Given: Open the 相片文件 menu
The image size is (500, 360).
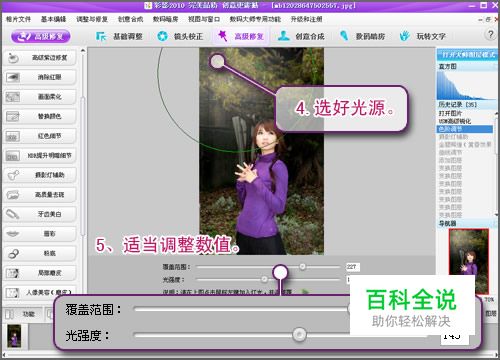Looking at the screenshot, I should [18, 19].
